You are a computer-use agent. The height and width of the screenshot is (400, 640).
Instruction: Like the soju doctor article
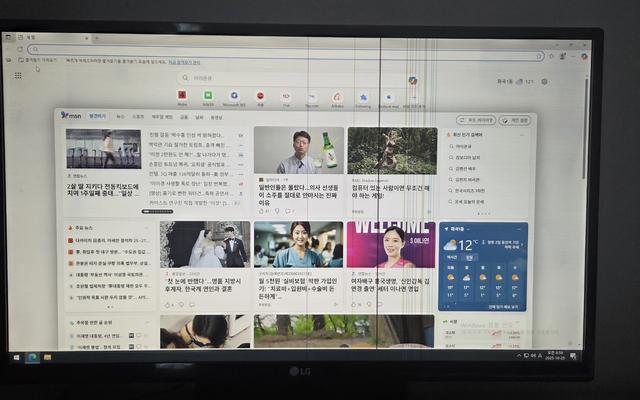pos(261,211)
